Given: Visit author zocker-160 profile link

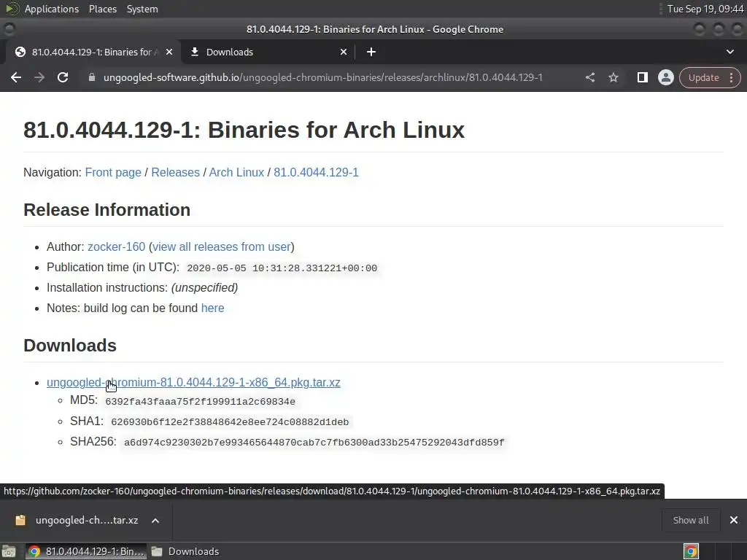Looking at the screenshot, I should 116,246.
